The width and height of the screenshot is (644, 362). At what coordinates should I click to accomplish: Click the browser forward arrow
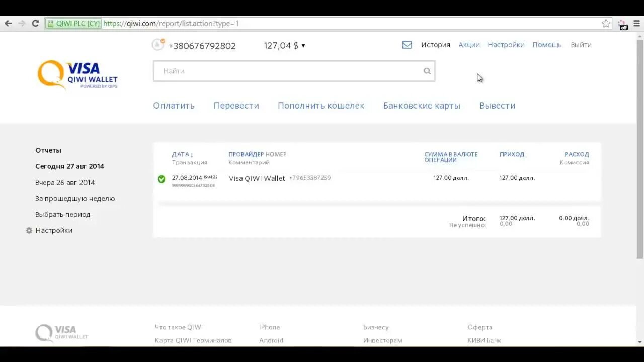tap(22, 24)
